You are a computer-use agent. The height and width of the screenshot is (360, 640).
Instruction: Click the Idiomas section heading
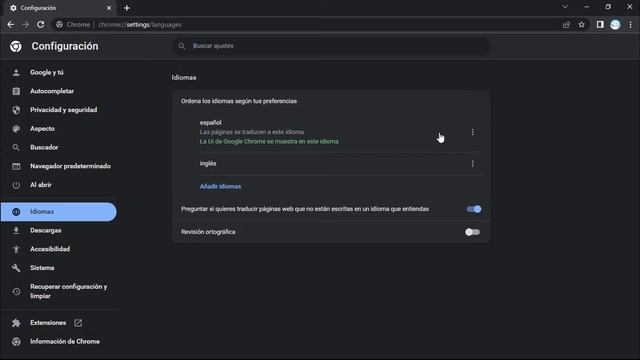[x=184, y=78]
